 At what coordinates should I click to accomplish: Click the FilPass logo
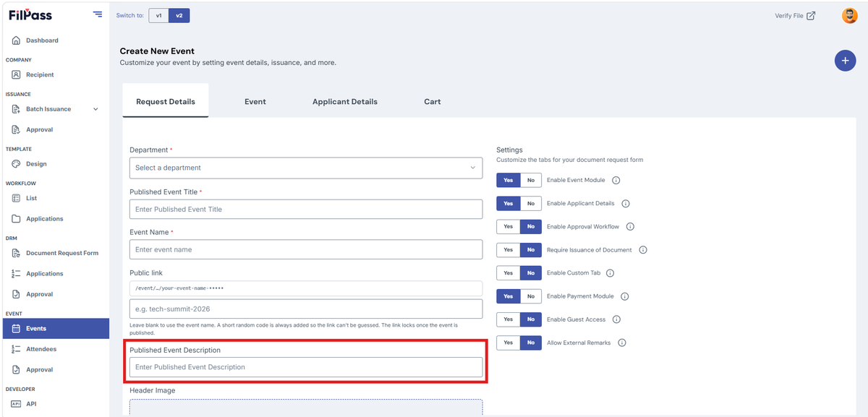30,14
